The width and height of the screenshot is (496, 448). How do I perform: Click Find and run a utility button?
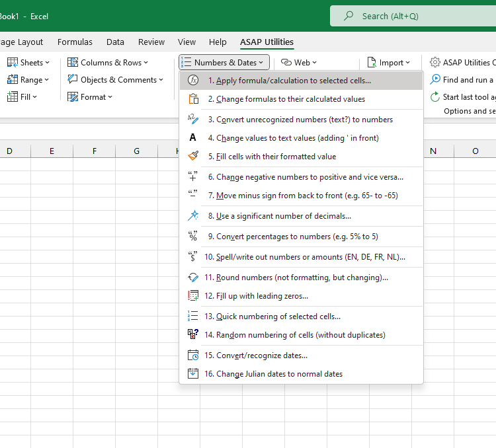462,79
